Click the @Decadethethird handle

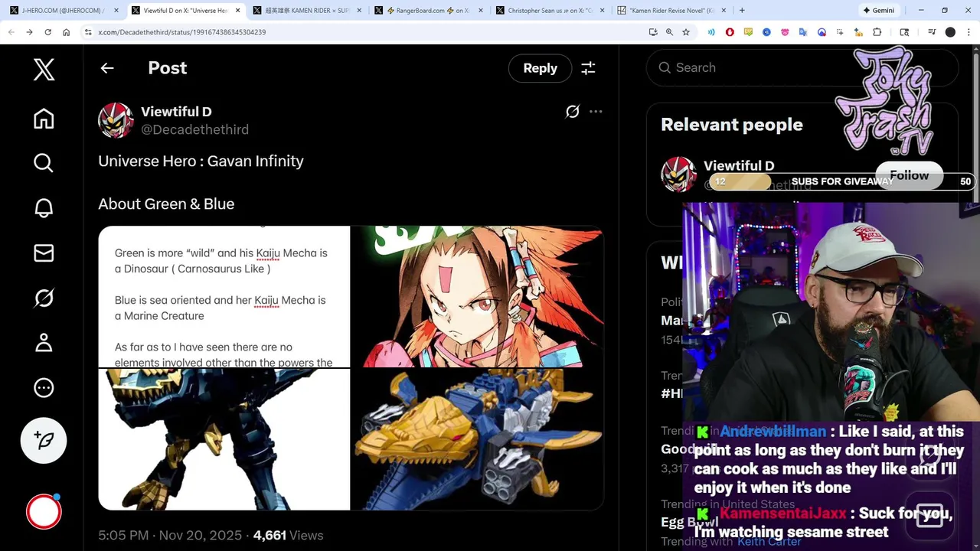coord(194,129)
